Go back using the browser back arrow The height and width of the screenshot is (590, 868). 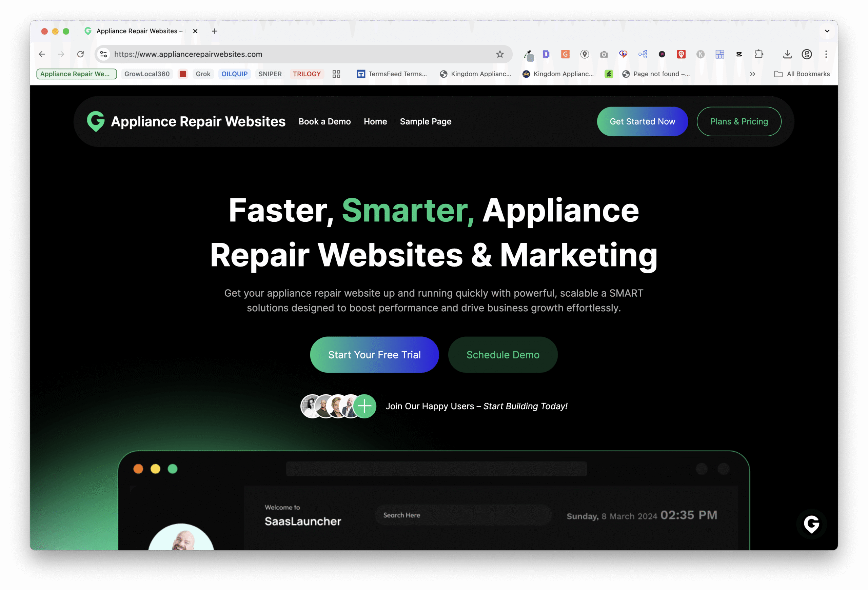coord(42,54)
